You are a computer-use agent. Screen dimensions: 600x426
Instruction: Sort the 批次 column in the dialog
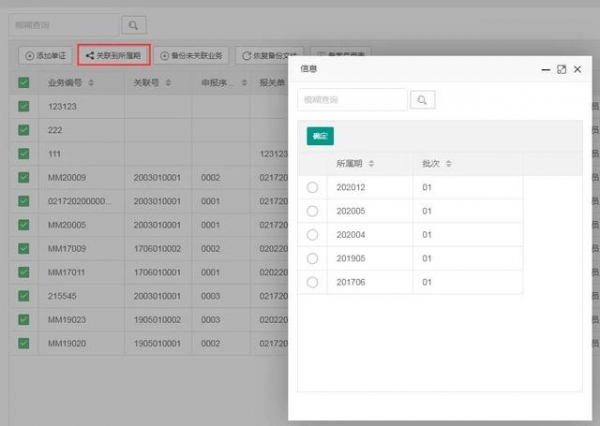[449, 164]
